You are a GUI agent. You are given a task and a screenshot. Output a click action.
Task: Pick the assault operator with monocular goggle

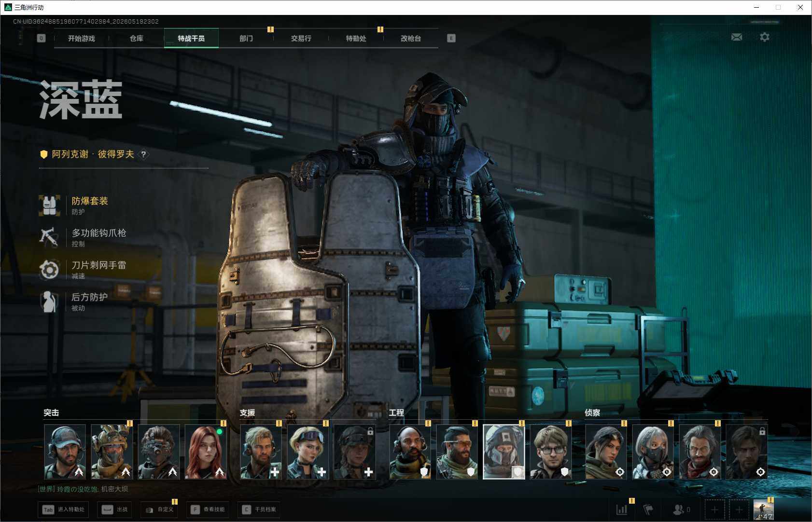point(158,452)
